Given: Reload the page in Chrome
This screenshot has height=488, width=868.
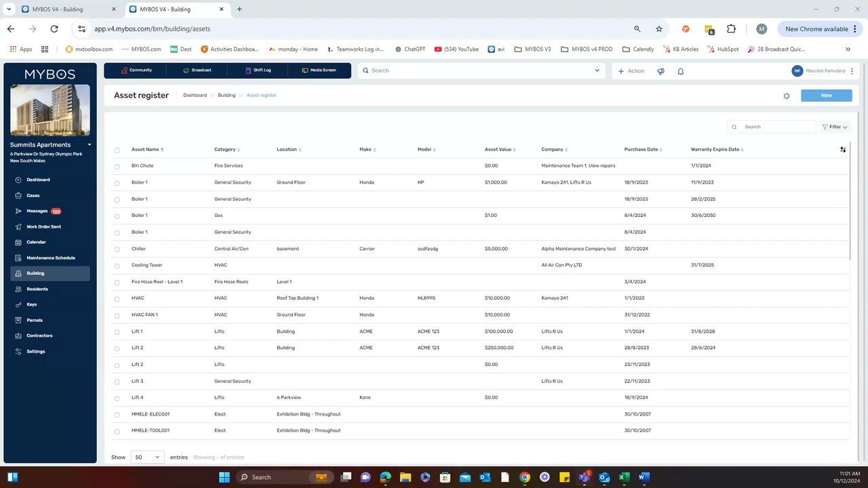Looking at the screenshot, I should click(54, 29).
